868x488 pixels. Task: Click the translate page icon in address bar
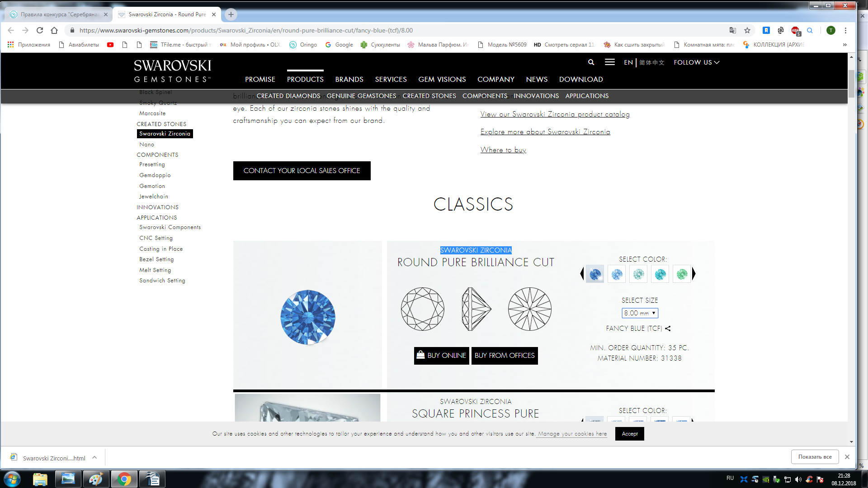pyautogui.click(x=733, y=30)
